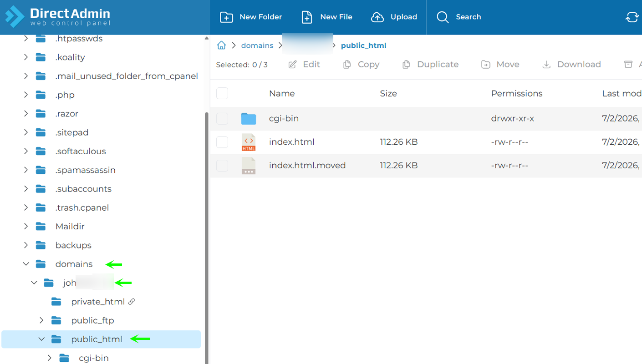Expand the .php tree folder
Viewport: 642px width, 364px height.
pyautogui.click(x=26, y=95)
